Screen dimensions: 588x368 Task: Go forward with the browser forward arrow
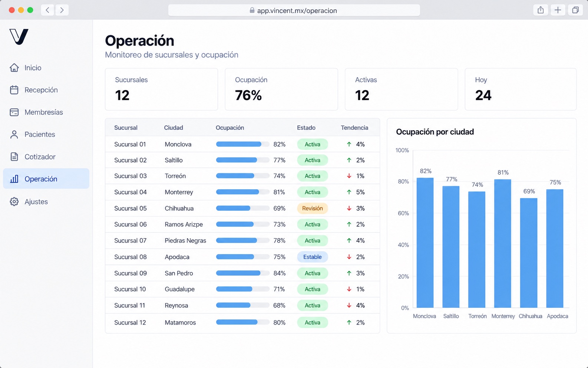(62, 10)
